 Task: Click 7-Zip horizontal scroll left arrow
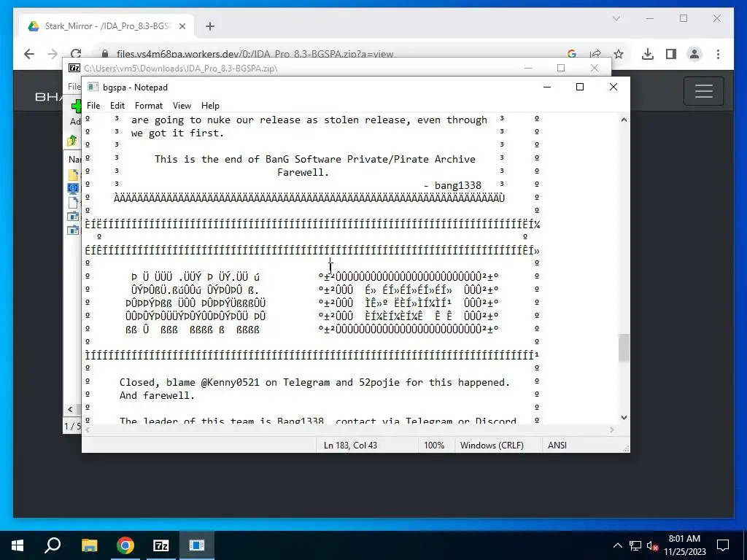click(71, 409)
